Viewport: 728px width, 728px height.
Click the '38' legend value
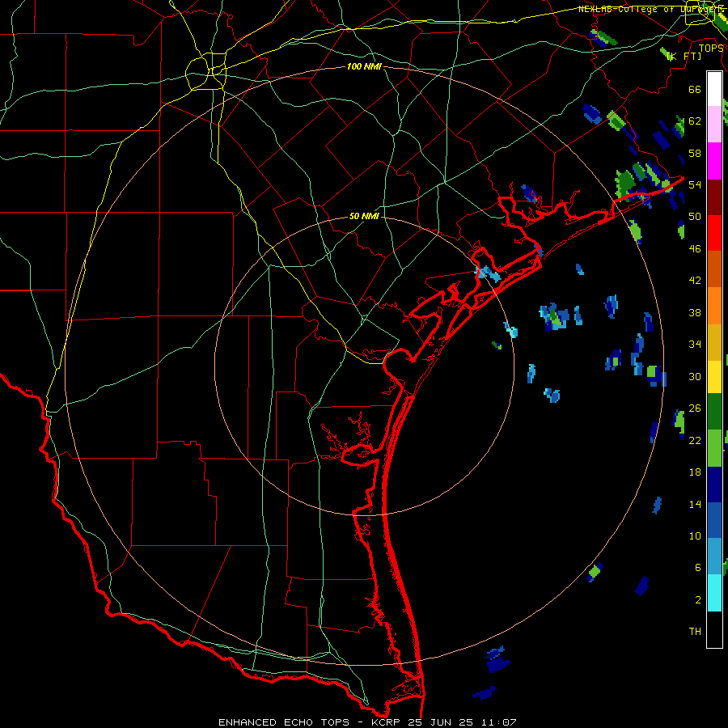pos(695,312)
